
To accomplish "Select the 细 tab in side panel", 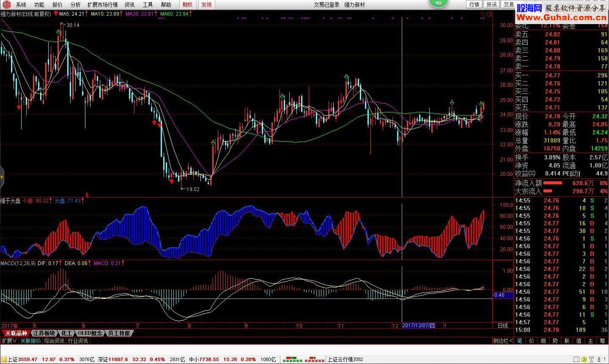I will 543,341.
